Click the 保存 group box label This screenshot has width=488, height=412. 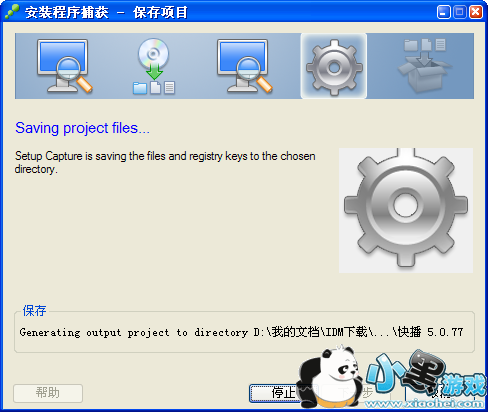[34, 311]
